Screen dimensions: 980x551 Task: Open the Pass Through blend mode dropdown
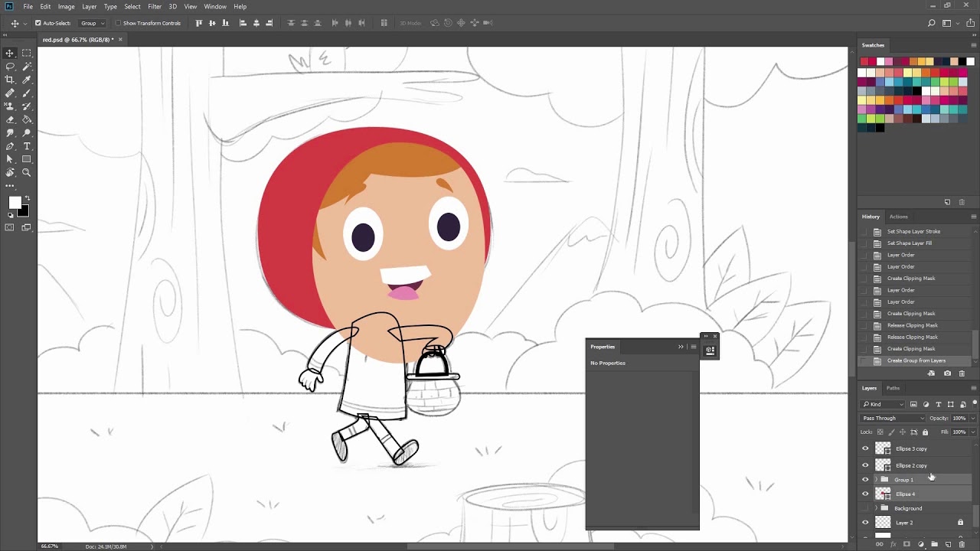click(893, 419)
